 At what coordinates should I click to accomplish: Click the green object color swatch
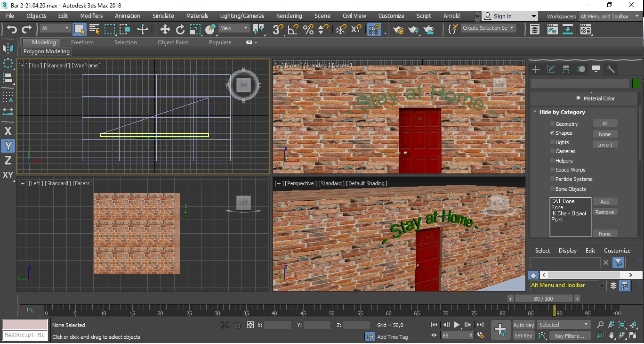(x=636, y=83)
